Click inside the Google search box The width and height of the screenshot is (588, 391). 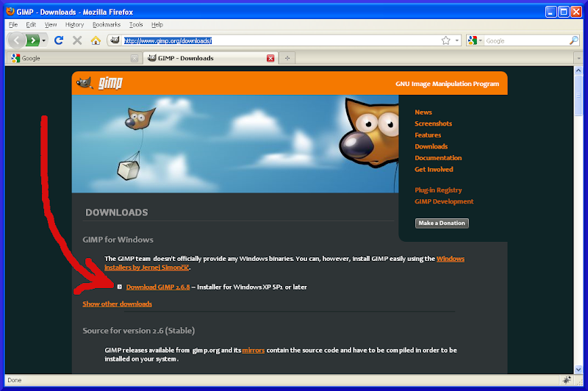pyautogui.click(x=526, y=40)
